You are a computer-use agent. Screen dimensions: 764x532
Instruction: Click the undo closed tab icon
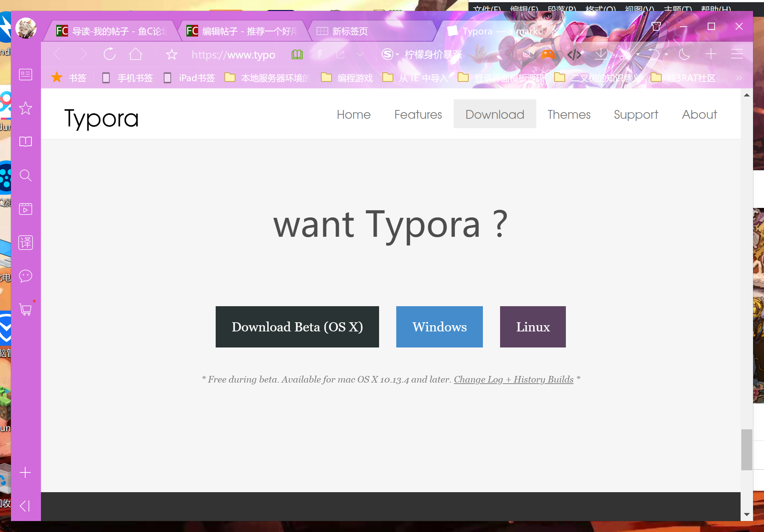654,54
